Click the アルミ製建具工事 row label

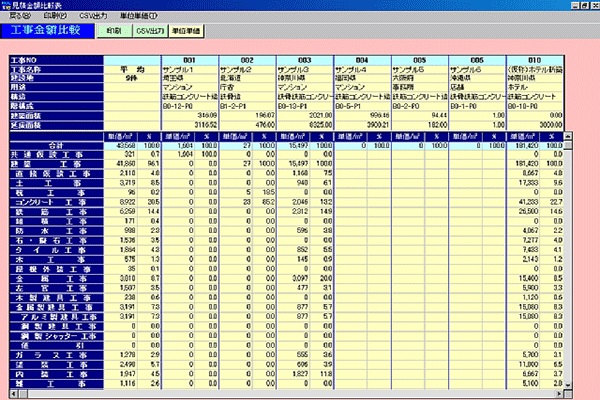pos(56,317)
